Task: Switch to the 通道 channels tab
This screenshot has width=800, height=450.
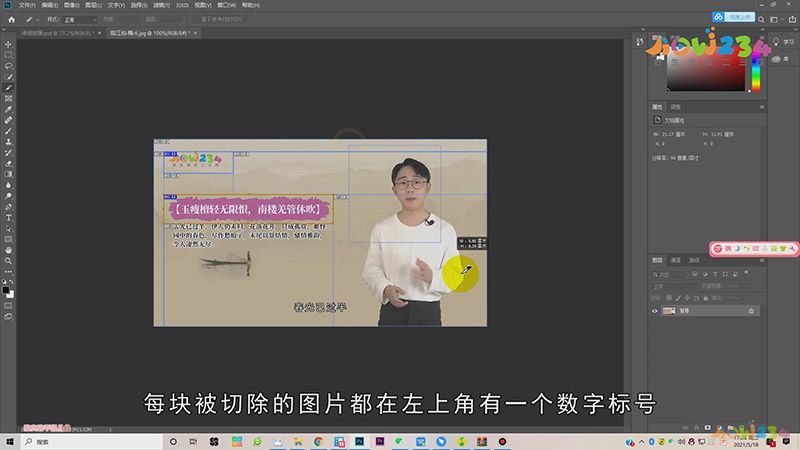Action: [x=676, y=260]
